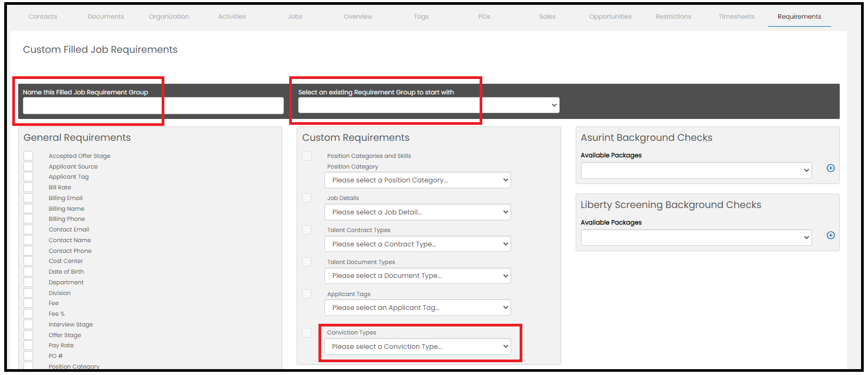The image size is (868, 375).
Task: Switch to the Activities tab
Action: 232,17
